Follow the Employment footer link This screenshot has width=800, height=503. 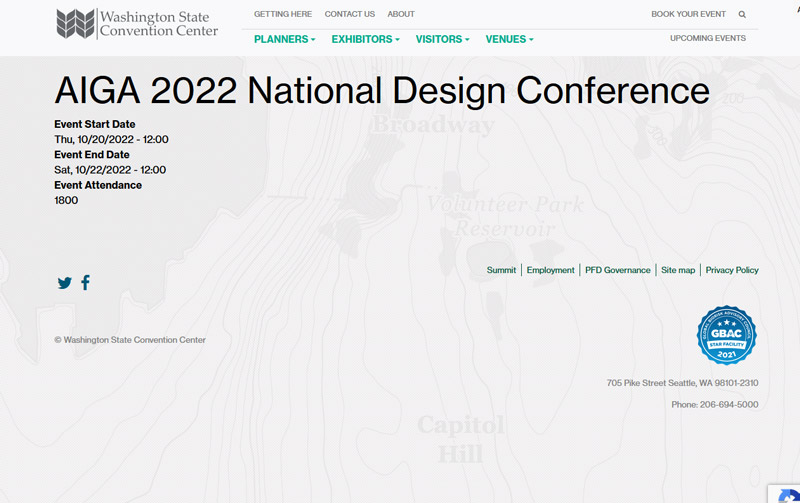(x=551, y=270)
